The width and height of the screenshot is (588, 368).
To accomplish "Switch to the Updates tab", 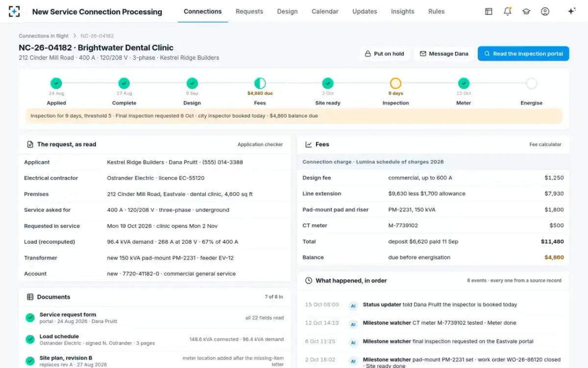I will click(x=365, y=11).
